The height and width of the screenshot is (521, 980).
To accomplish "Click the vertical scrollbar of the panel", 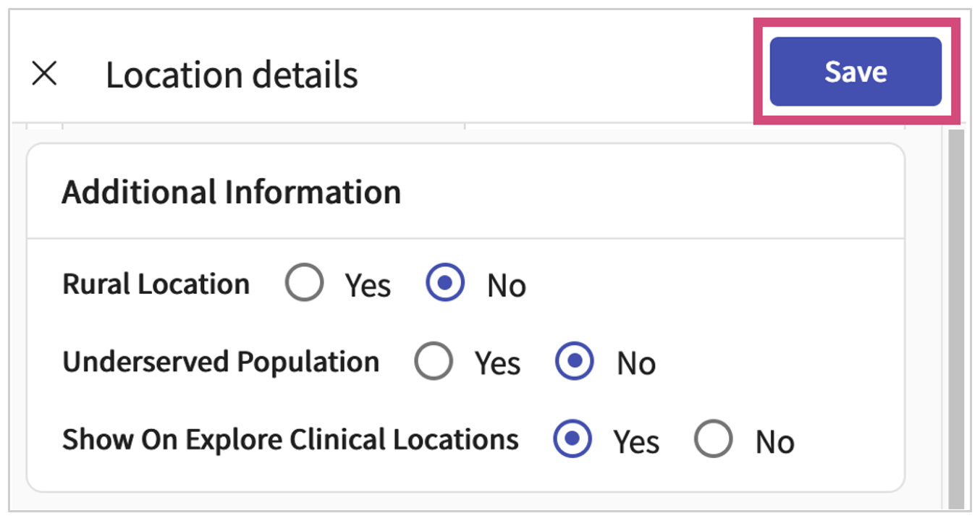I will click(x=955, y=318).
